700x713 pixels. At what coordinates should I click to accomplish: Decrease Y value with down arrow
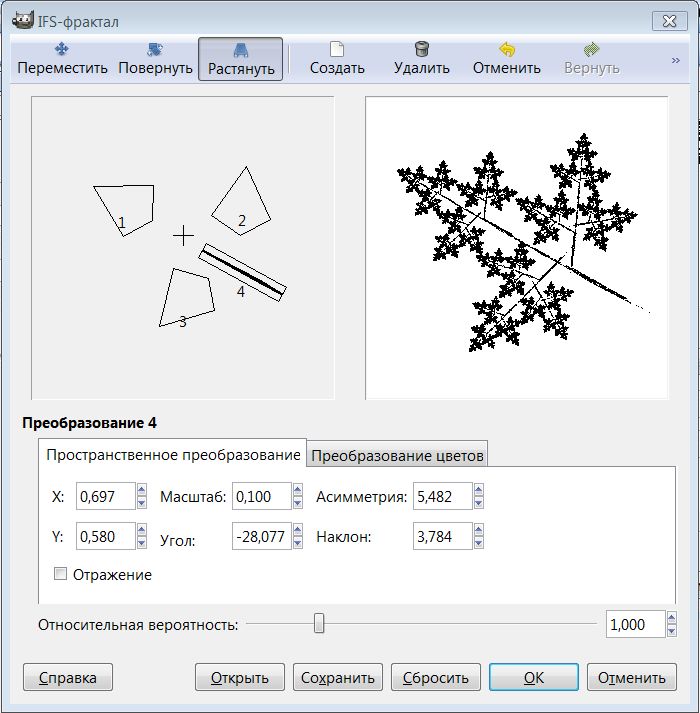click(141, 542)
